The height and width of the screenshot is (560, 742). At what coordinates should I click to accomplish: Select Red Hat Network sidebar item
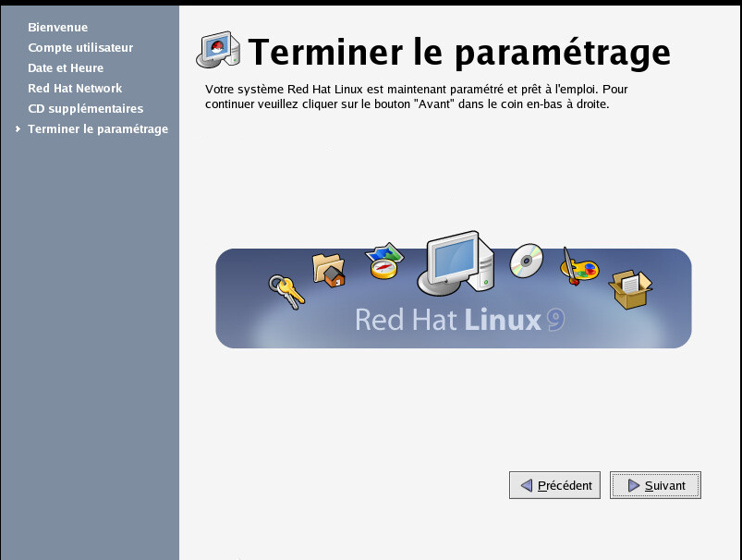click(75, 89)
